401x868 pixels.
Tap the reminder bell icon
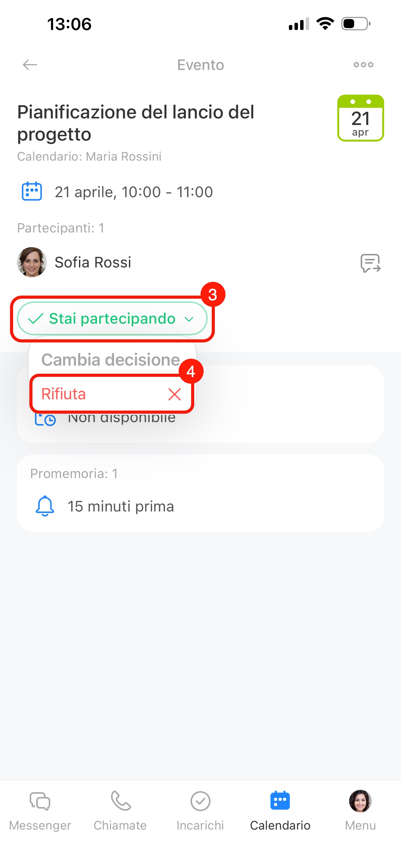(45, 506)
